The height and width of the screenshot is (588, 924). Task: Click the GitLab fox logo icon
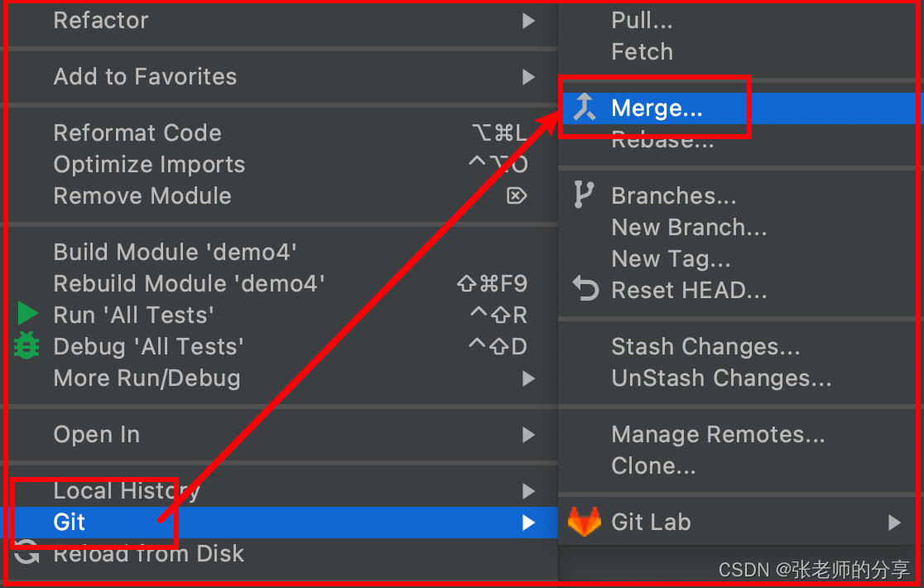click(x=584, y=523)
